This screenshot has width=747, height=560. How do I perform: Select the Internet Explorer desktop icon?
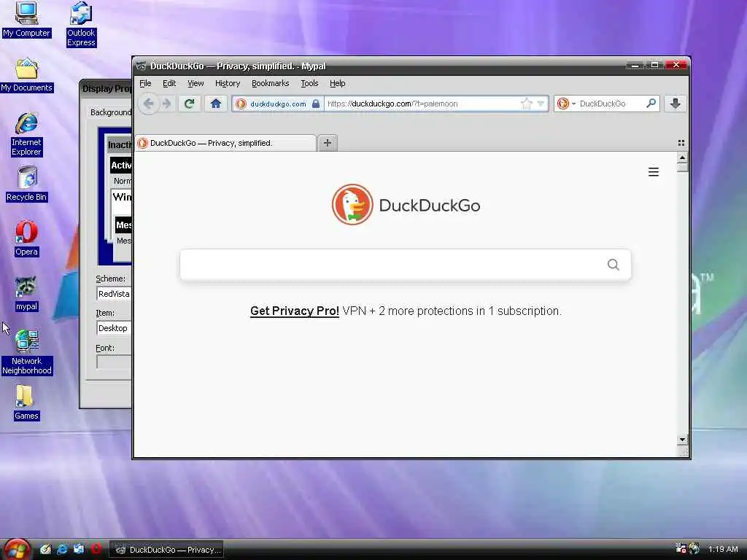[26, 134]
